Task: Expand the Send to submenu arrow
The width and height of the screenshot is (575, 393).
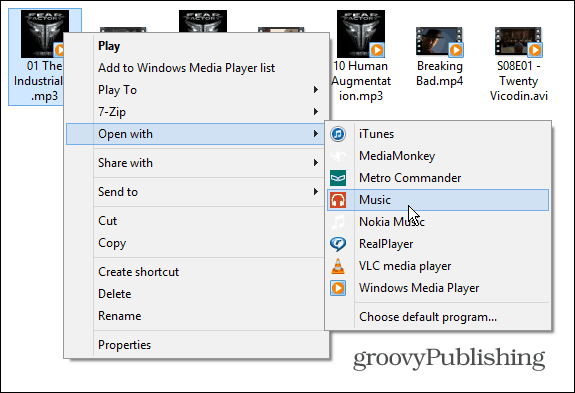Action: (x=316, y=192)
